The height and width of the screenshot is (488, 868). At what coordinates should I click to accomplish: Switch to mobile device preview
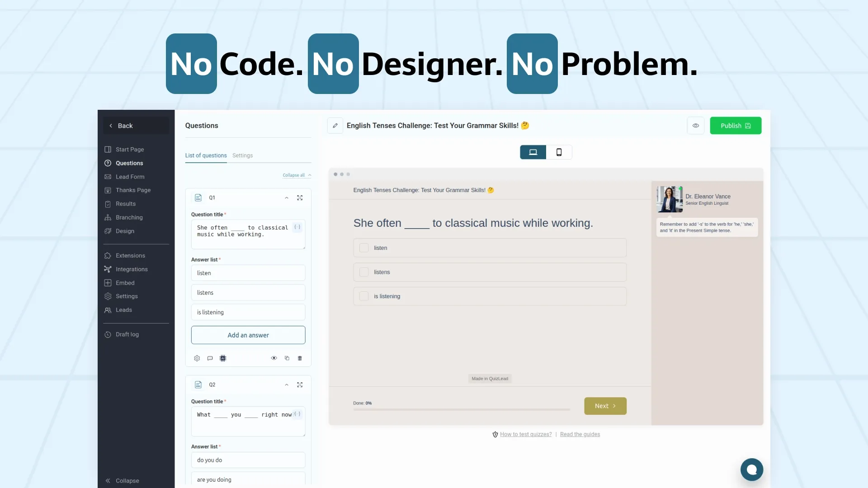[x=559, y=152]
